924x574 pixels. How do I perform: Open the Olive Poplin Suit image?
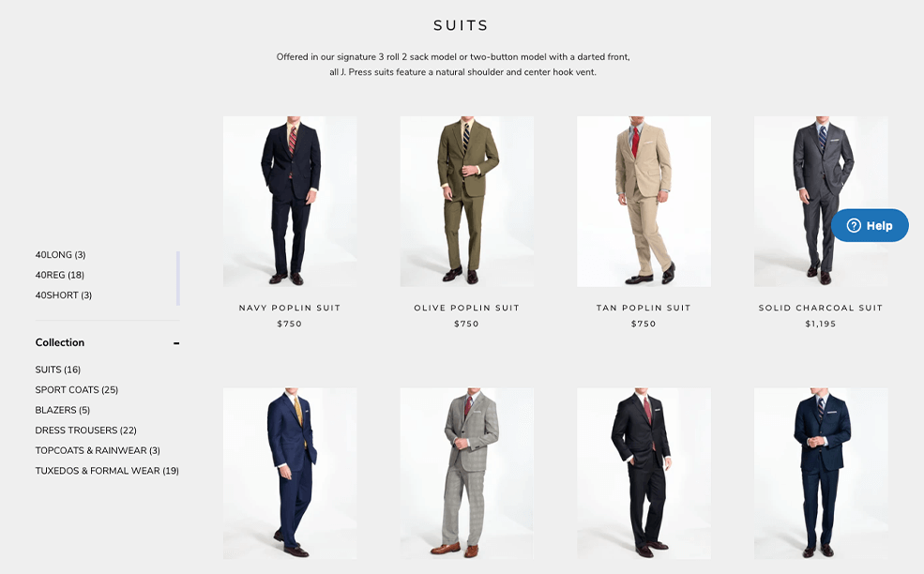(x=467, y=202)
